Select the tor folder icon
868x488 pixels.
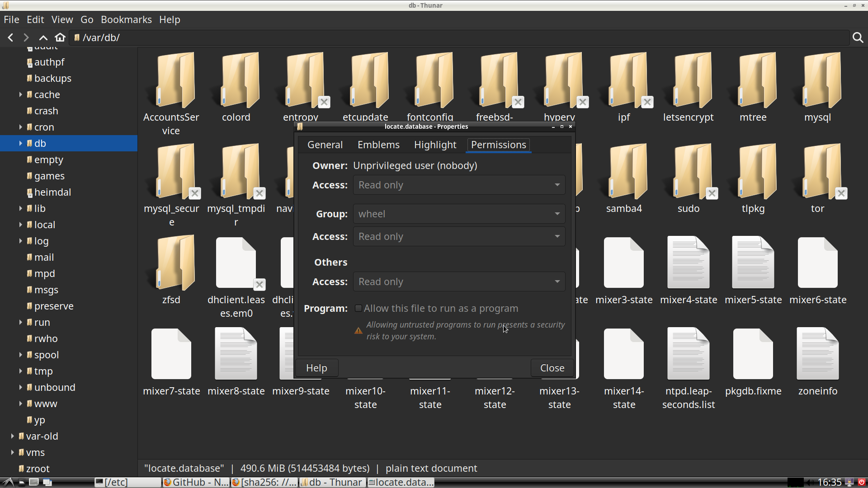coord(818,172)
